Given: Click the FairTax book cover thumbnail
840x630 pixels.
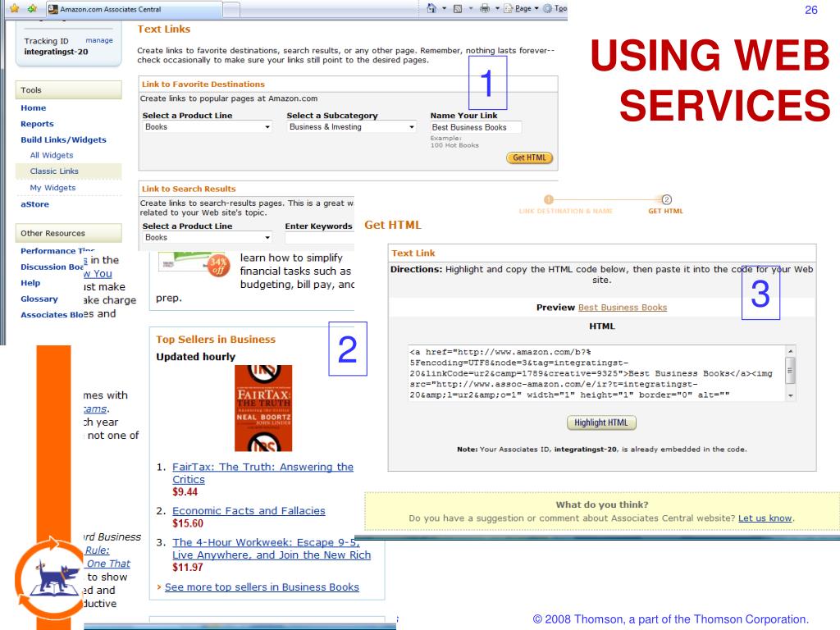Looking at the screenshot, I should click(x=263, y=409).
